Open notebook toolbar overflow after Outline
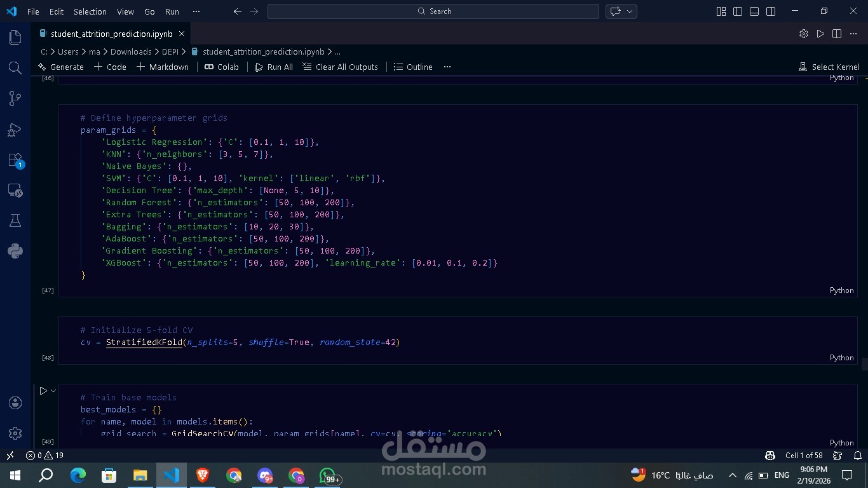The image size is (868, 488). point(447,67)
